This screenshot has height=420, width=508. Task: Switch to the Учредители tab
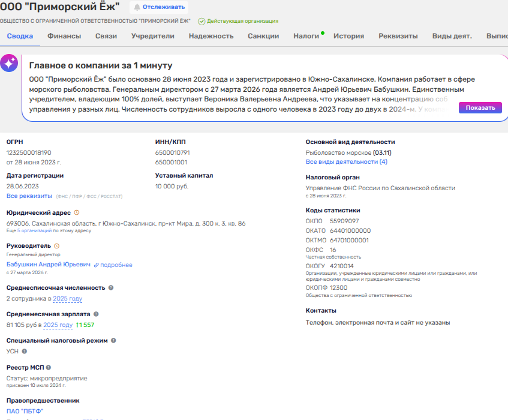(152, 36)
